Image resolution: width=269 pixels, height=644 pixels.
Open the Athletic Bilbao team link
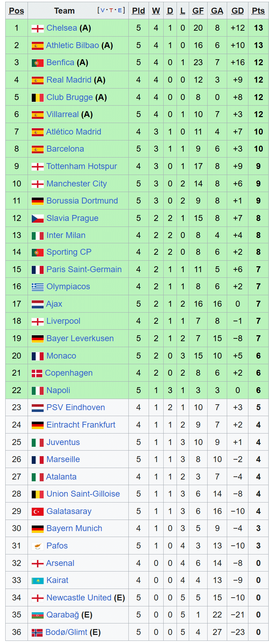[x=73, y=45]
